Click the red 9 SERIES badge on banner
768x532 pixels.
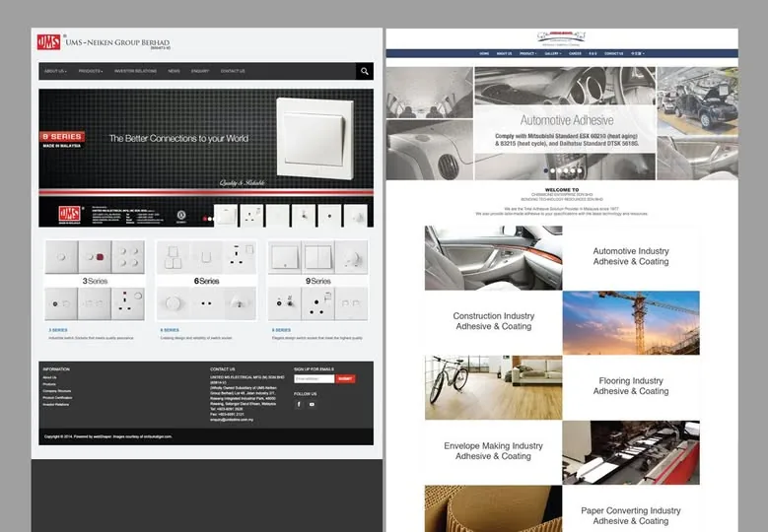62,137
